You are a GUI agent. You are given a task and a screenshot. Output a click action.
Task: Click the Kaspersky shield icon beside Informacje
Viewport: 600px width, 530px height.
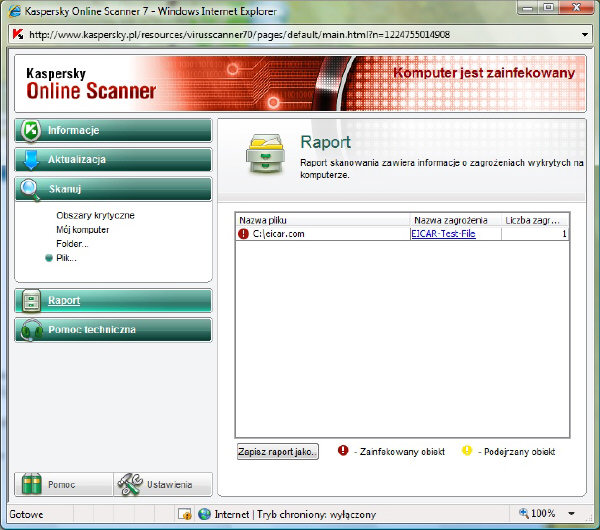click(x=31, y=130)
